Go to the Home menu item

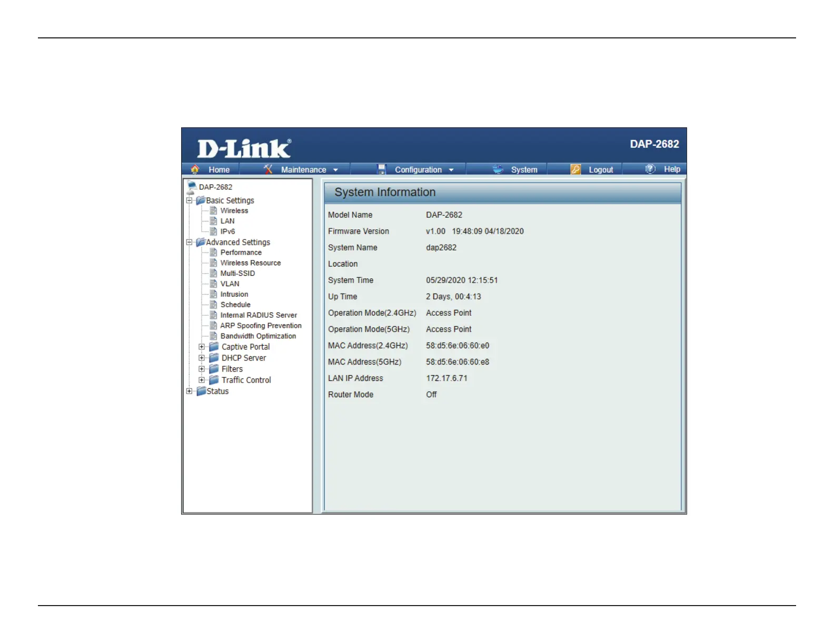tap(219, 169)
